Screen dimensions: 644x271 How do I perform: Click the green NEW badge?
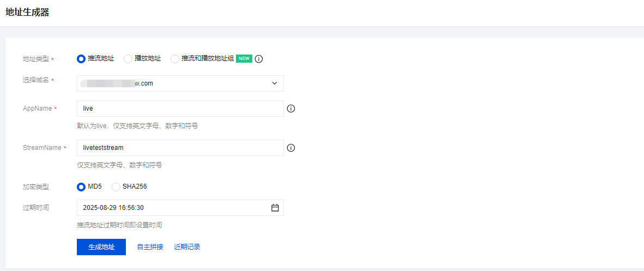coord(244,59)
